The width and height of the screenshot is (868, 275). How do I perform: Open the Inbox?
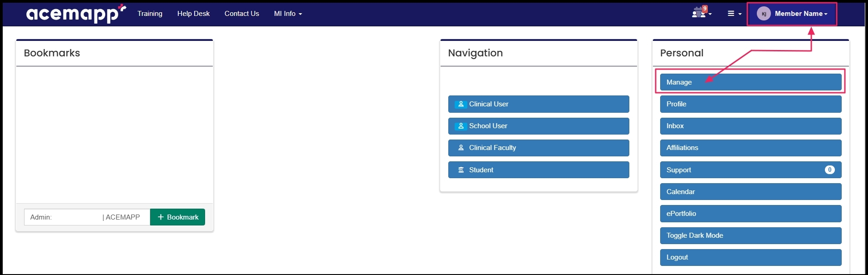tap(750, 126)
